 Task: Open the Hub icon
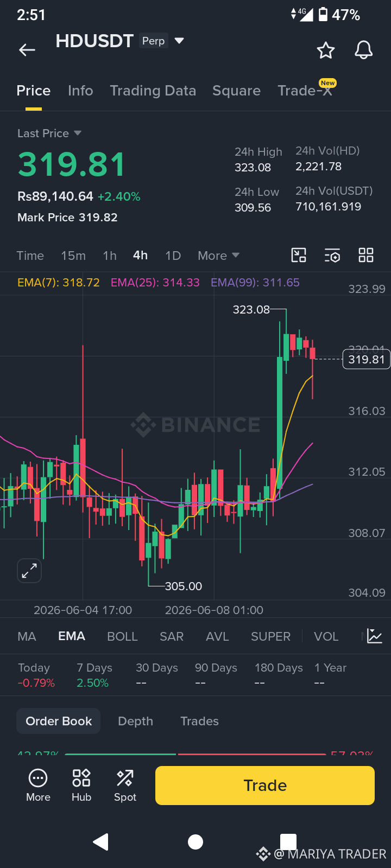click(81, 786)
